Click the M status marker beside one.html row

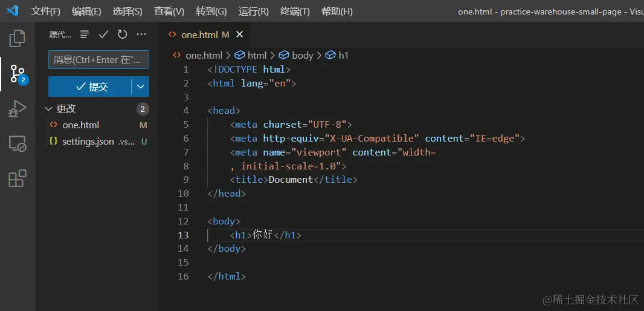[x=143, y=125]
